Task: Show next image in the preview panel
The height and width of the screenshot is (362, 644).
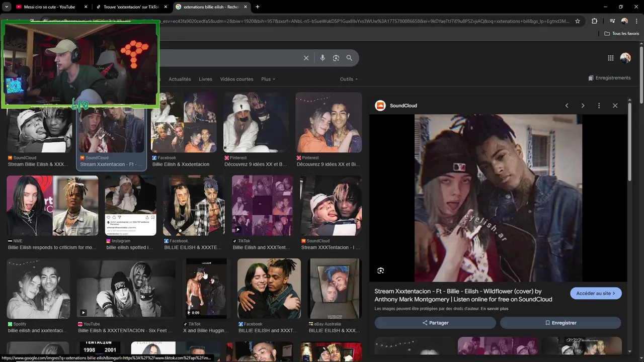Action: [x=583, y=106]
